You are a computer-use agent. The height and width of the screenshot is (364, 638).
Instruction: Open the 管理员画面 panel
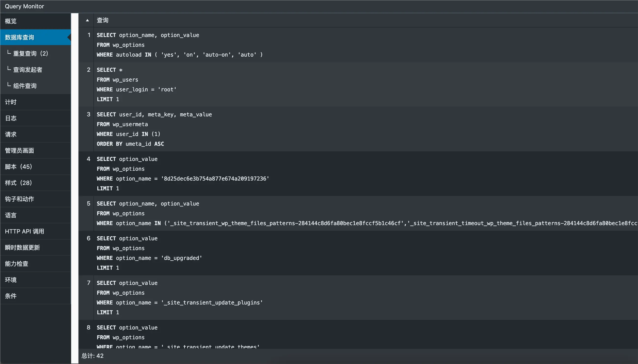tap(36, 150)
